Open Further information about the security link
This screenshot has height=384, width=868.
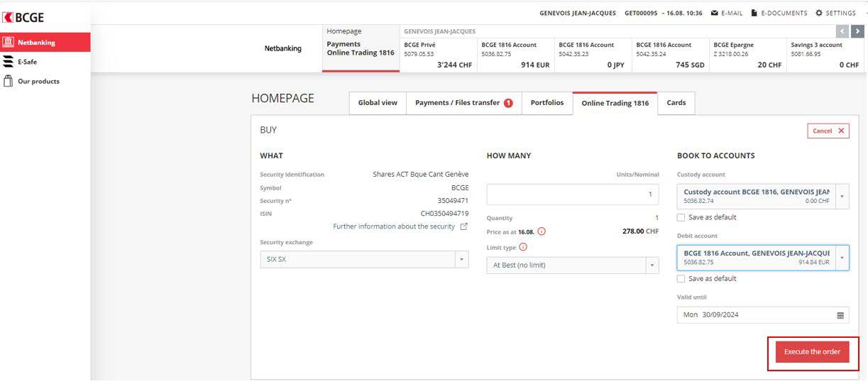[394, 226]
